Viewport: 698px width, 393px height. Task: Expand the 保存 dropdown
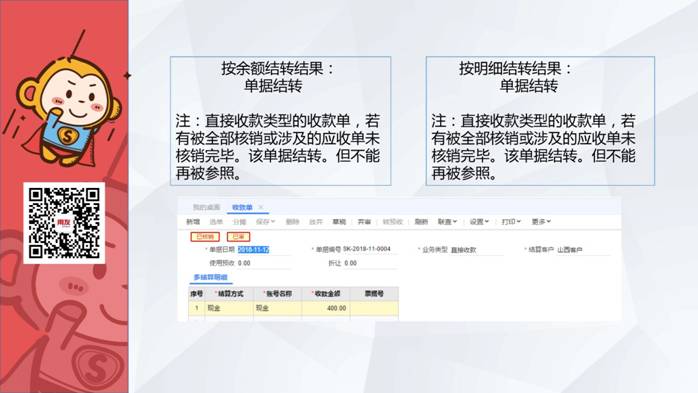coord(265,222)
